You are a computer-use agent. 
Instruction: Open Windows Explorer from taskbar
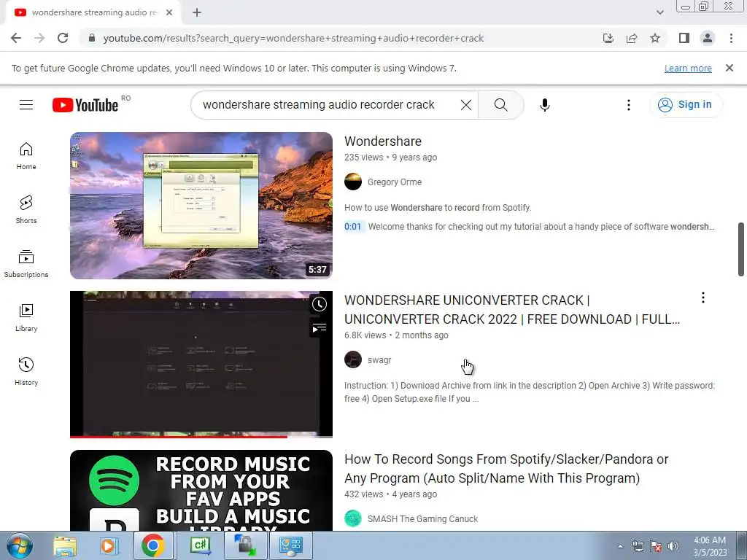pyautogui.click(x=65, y=545)
